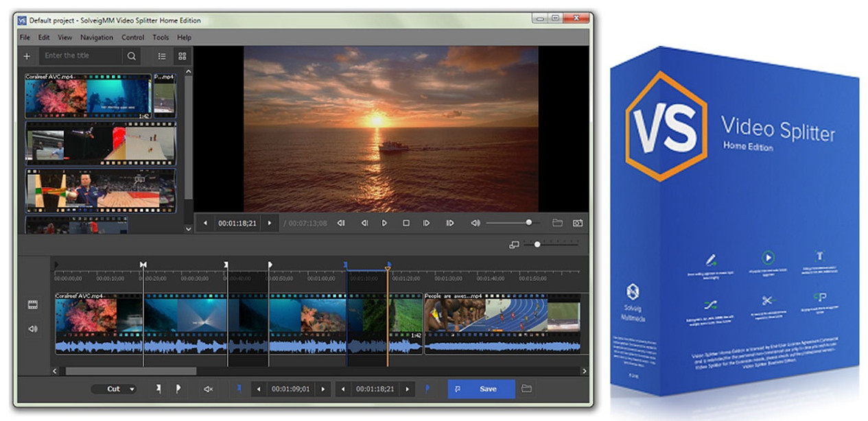Click the player current time field 00:01:18;21
The width and height of the screenshot is (868, 421).
tap(237, 223)
